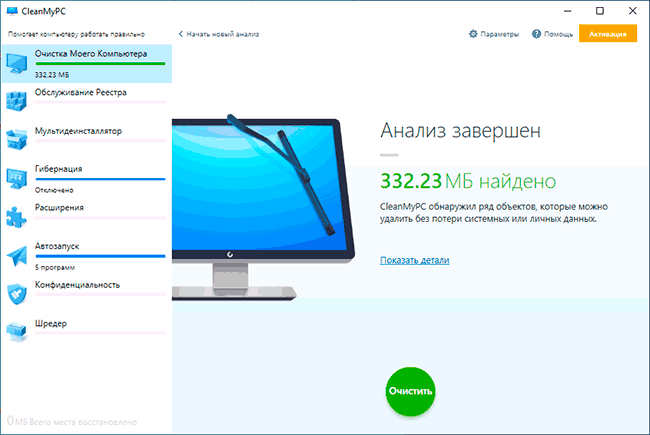Image resolution: width=650 pixels, height=435 pixels.
Task: Click the blue bar under Автозапуск
Action: click(100, 256)
